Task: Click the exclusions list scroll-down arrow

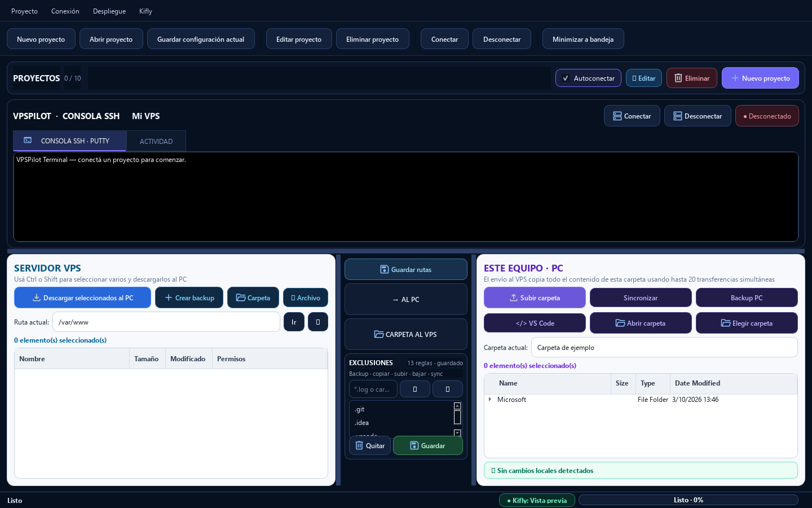Action: pos(457,433)
